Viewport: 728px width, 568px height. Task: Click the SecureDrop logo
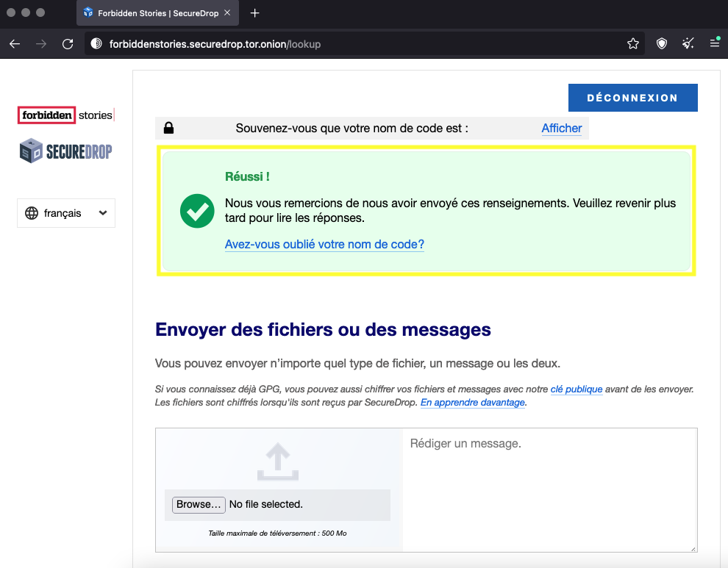pyautogui.click(x=66, y=151)
